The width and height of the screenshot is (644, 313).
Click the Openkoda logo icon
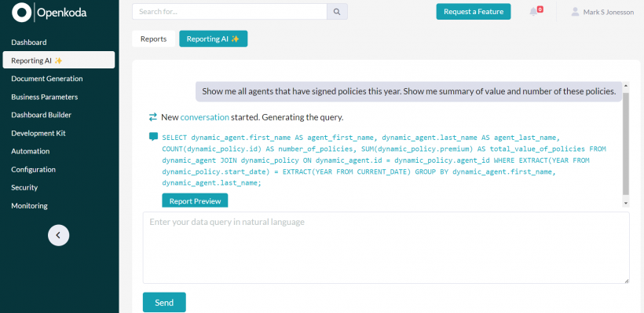pos(22,12)
